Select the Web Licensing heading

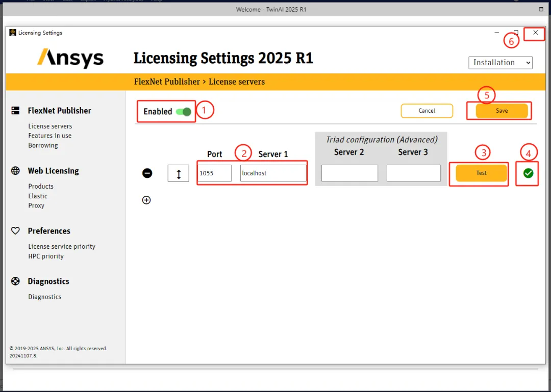pyautogui.click(x=54, y=171)
